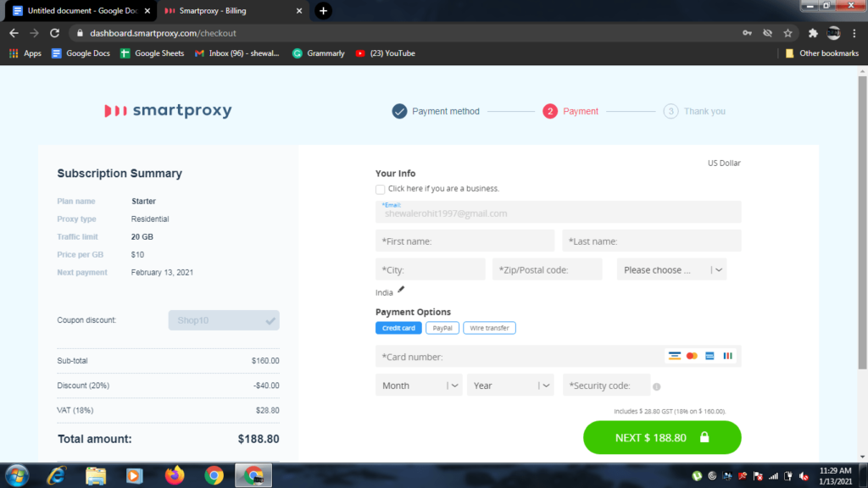Open the Gmail Inbox bookmark
This screenshot has width=868, height=488.
(237, 53)
